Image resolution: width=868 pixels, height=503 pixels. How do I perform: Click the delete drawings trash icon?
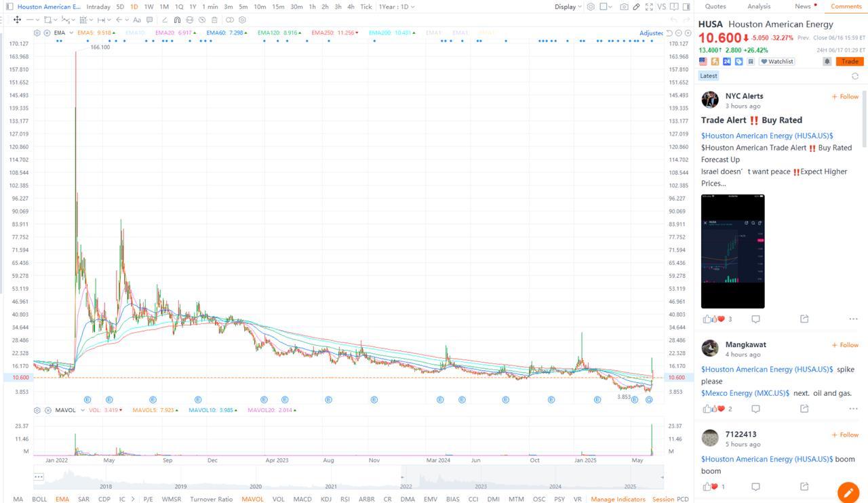pyautogui.click(x=214, y=20)
